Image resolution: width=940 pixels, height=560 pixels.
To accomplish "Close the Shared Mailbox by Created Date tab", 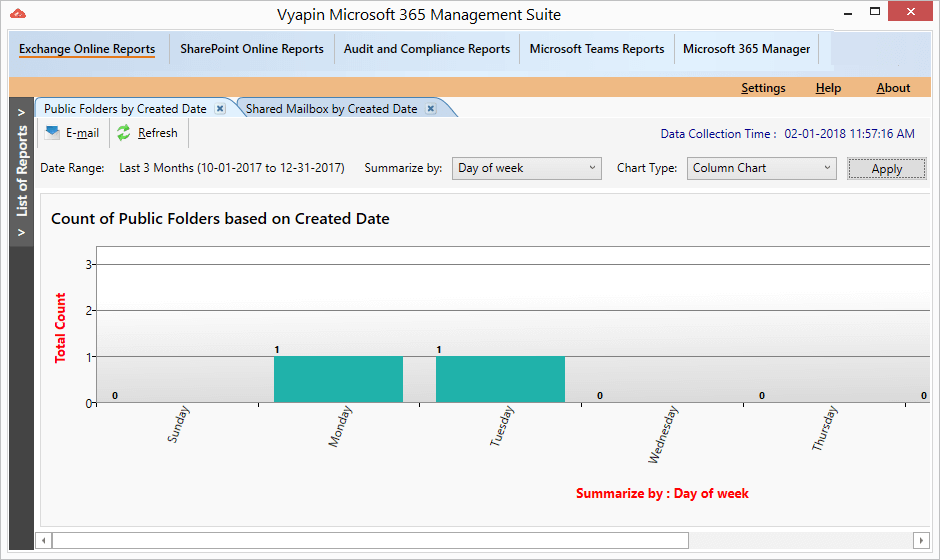I will pyautogui.click(x=430, y=109).
